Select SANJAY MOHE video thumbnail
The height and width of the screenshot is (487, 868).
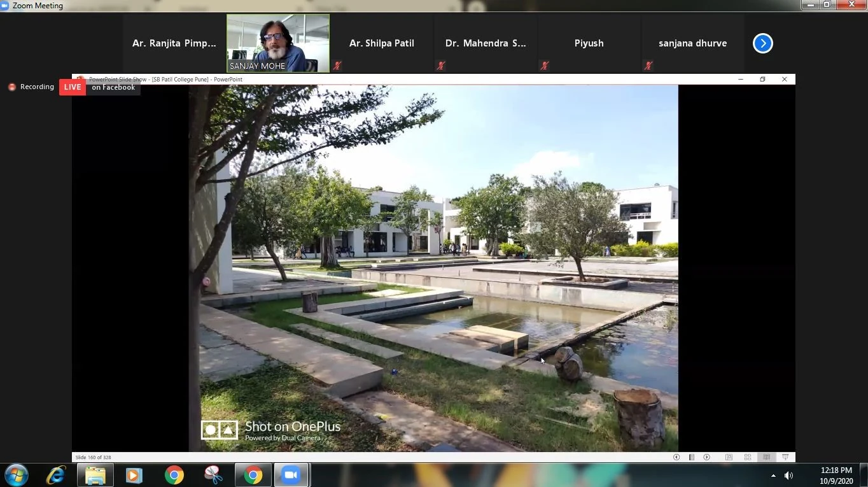tap(278, 43)
